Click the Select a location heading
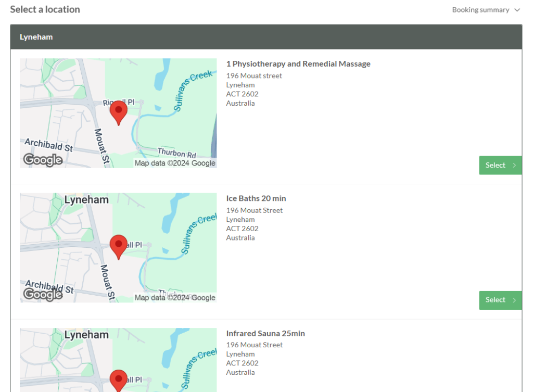This screenshot has width=533, height=392. [45, 9]
